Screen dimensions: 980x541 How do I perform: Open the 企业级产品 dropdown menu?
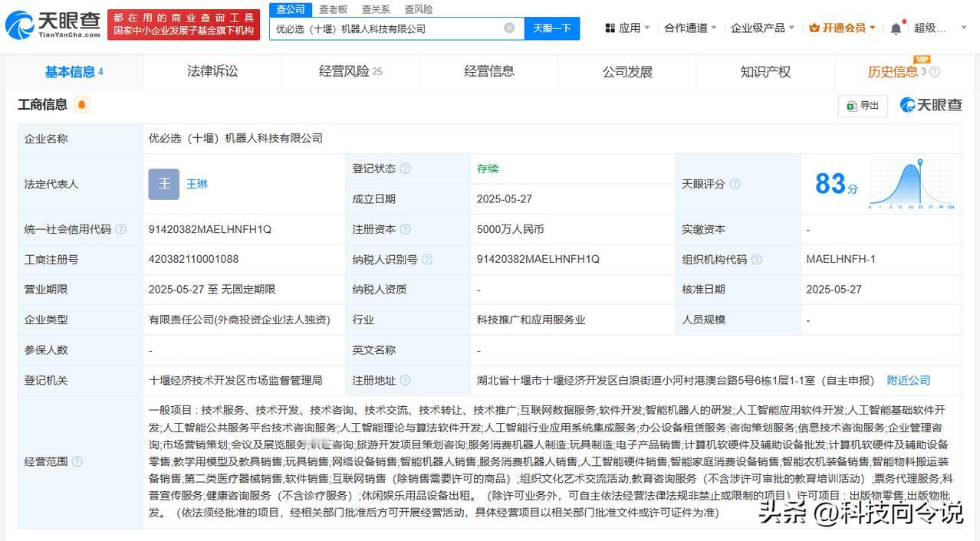point(763,28)
